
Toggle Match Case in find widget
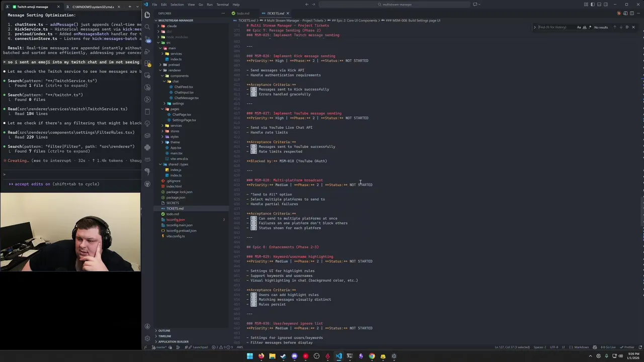click(x=579, y=27)
